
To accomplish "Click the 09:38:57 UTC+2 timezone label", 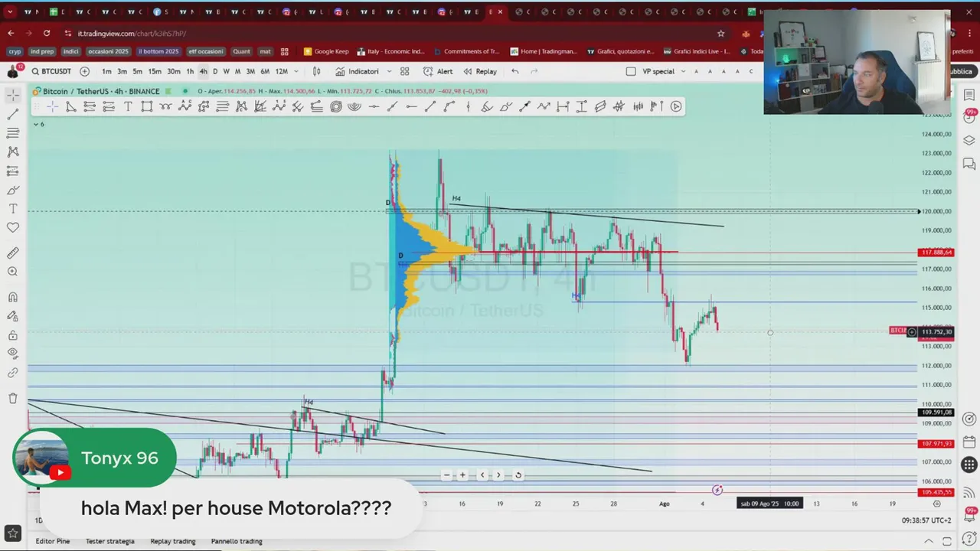I will (x=926, y=520).
